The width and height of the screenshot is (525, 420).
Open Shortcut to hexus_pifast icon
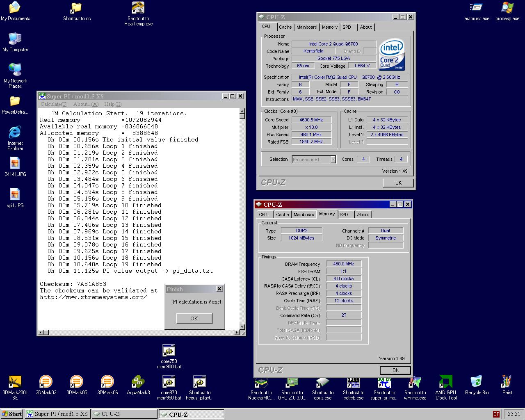coord(200,388)
